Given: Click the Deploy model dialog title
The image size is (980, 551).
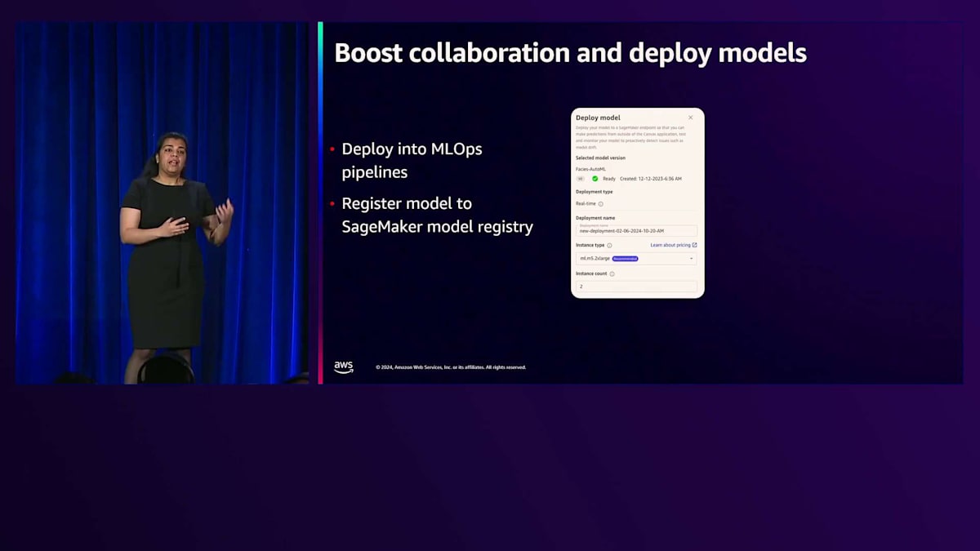Looking at the screenshot, I should tap(598, 118).
